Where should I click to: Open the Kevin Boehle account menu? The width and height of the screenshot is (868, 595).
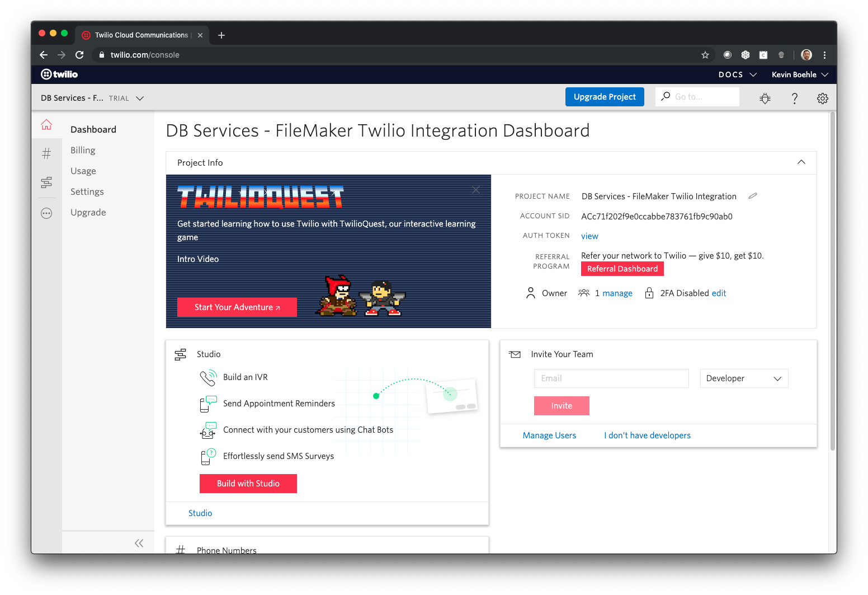coord(800,74)
